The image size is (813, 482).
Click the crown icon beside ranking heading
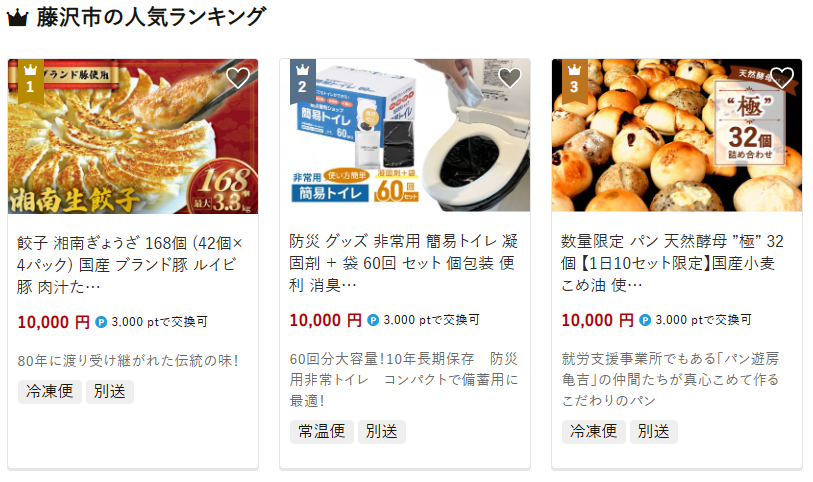[x=17, y=18]
